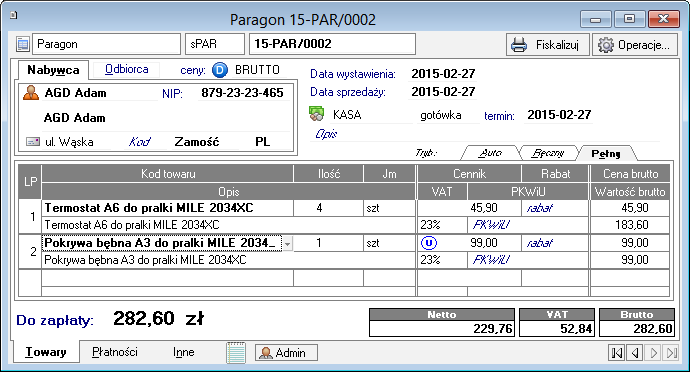690x372 pixels.
Task: Open the yellow notepad icon in bottom bar
Action: [x=236, y=353]
